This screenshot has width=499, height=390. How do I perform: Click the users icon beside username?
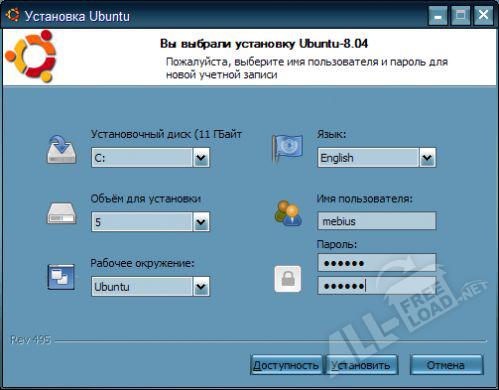click(288, 213)
